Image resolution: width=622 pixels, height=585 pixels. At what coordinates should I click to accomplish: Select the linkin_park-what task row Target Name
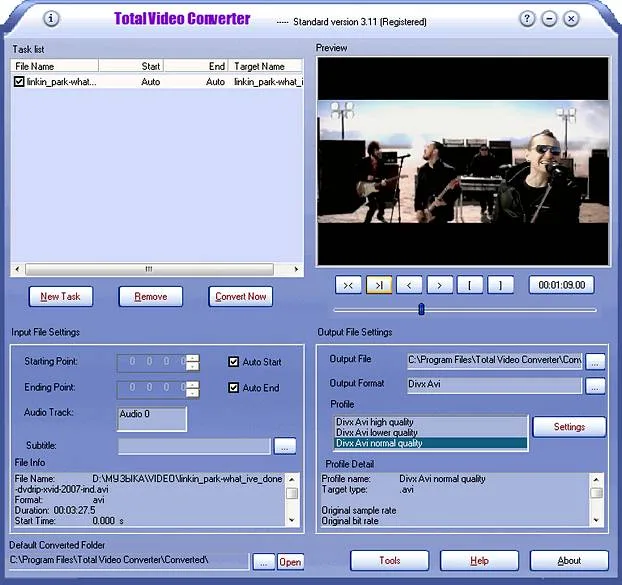tap(269, 82)
